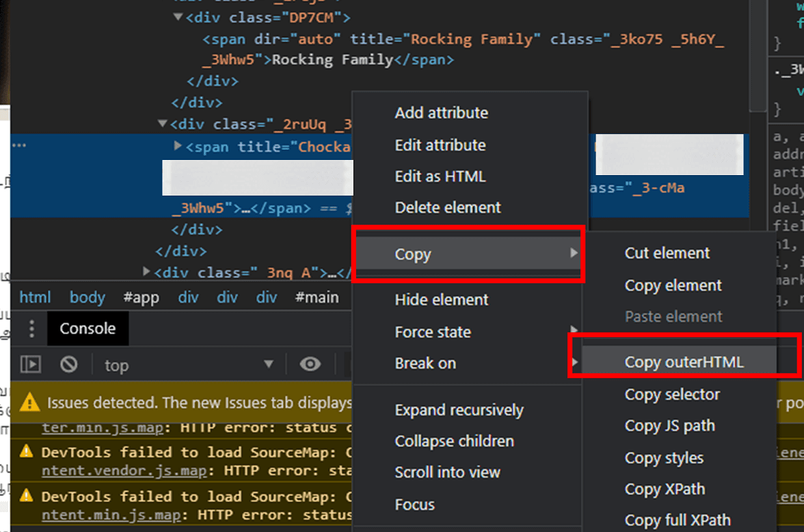Image resolution: width=804 pixels, height=532 pixels.
Task: Select Edit as HTML
Action: (440, 176)
